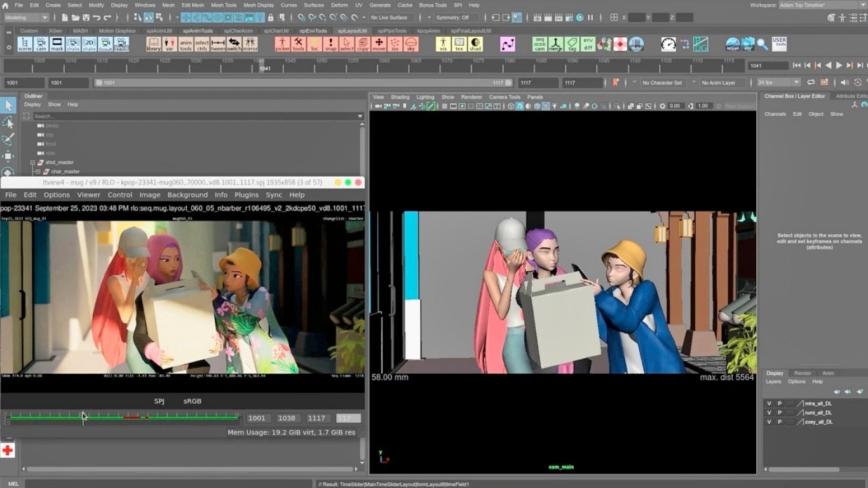
Task: Click the scene shelf icon
Action: point(25,44)
